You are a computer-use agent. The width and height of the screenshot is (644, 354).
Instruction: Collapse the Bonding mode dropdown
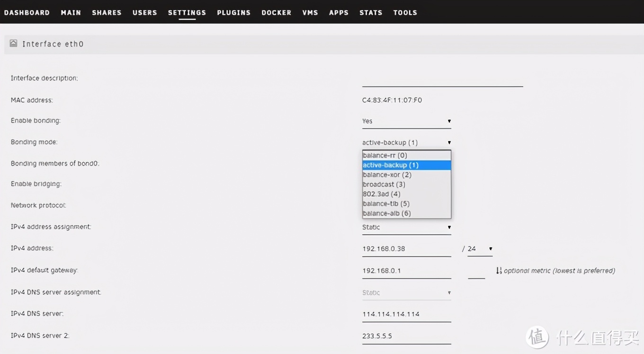pyautogui.click(x=406, y=142)
